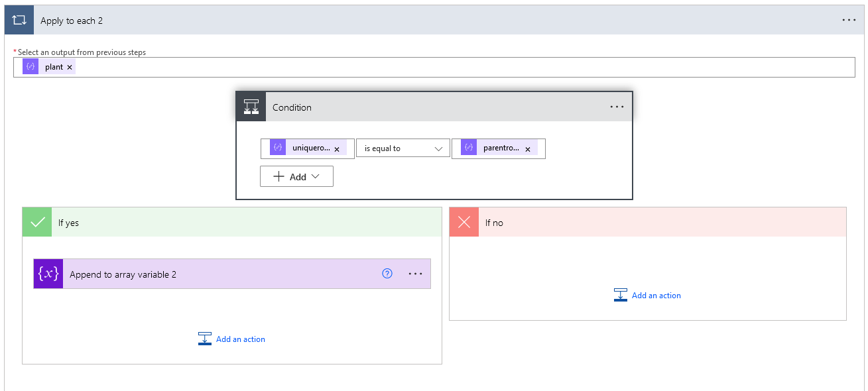Screen dimensions: 868x391
Task: Click the Condition card title bar
Action: (x=431, y=107)
